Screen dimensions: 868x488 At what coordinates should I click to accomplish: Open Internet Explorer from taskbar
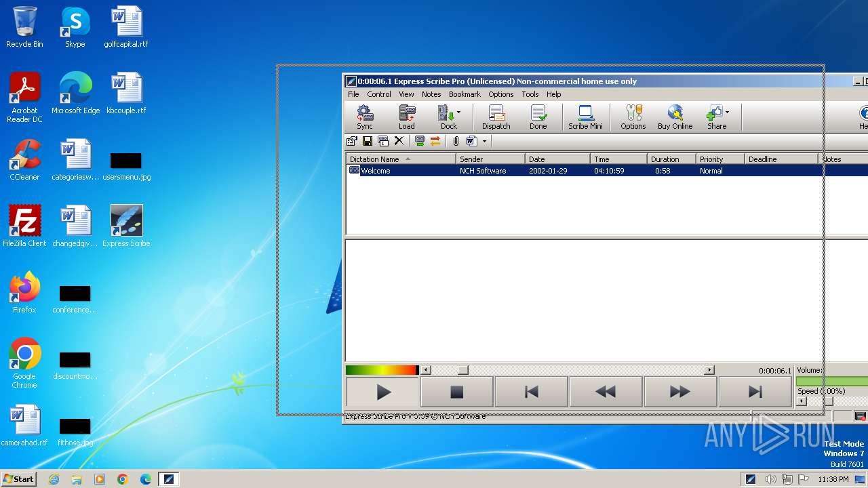54,479
